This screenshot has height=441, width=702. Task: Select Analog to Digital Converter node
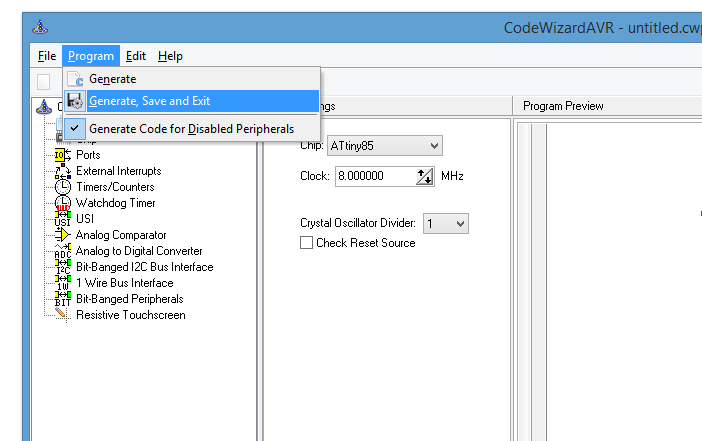(x=139, y=251)
